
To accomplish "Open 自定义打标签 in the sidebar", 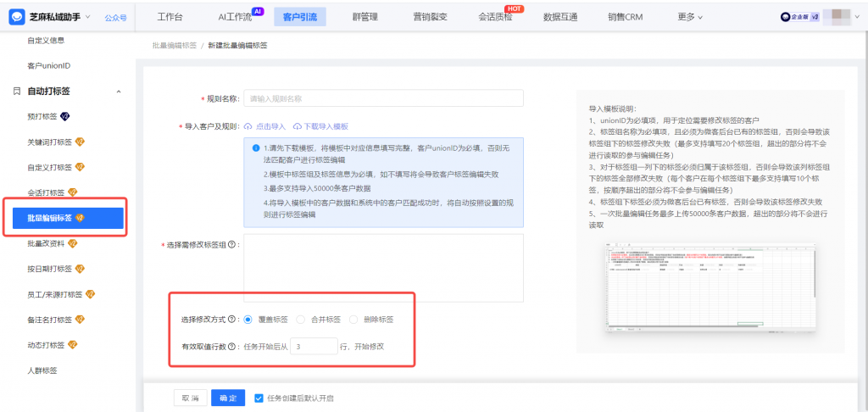I will click(49, 167).
